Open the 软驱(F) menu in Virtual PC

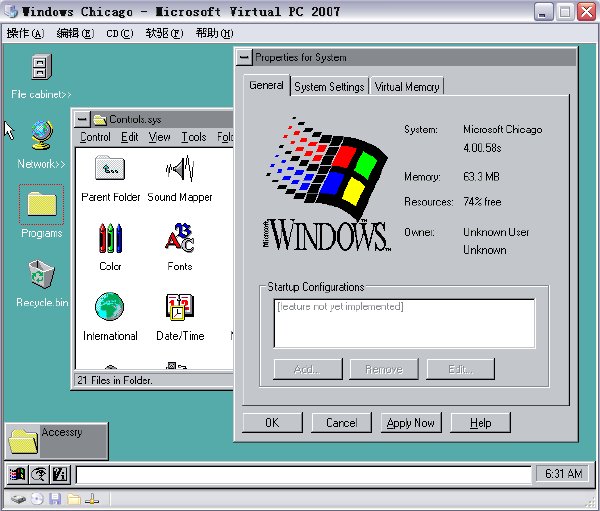(164, 34)
